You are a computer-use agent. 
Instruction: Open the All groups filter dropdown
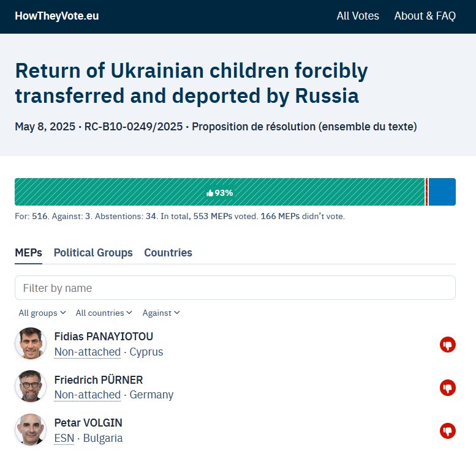click(x=42, y=313)
